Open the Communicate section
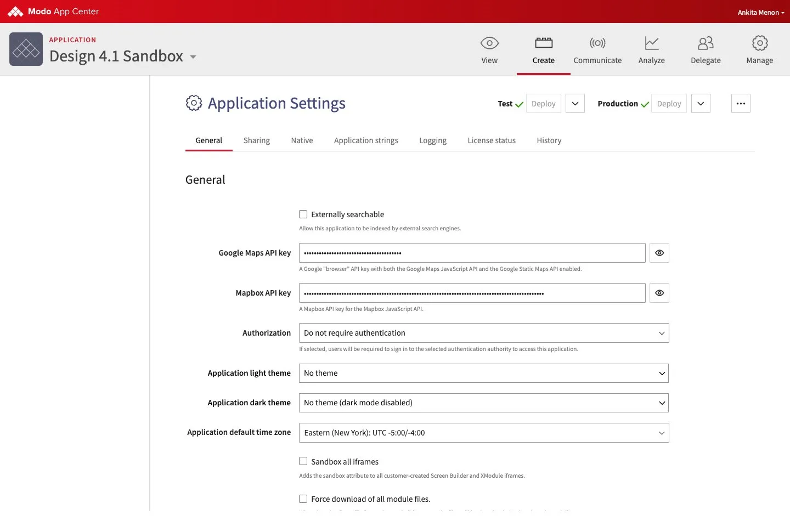 click(597, 50)
